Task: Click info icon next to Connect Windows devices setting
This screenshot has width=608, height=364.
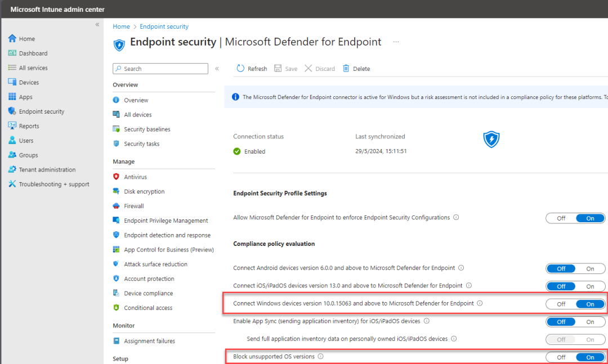Action: click(x=480, y=303)
